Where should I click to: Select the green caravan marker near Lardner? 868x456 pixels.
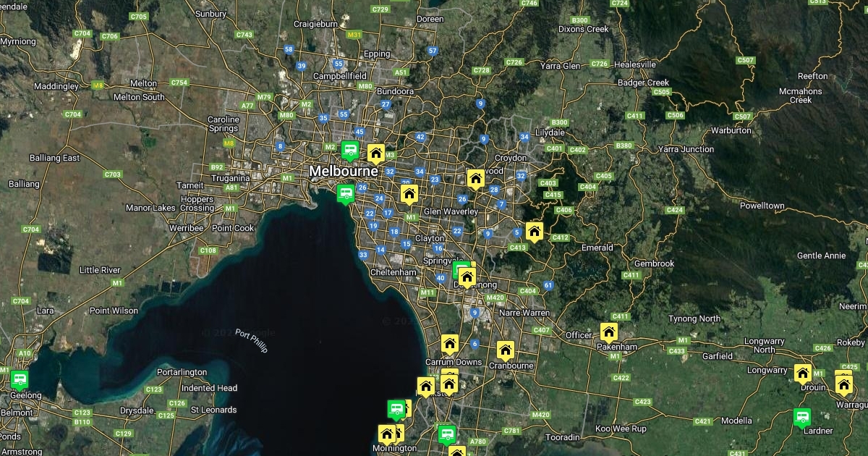click(x=801, y=417)
